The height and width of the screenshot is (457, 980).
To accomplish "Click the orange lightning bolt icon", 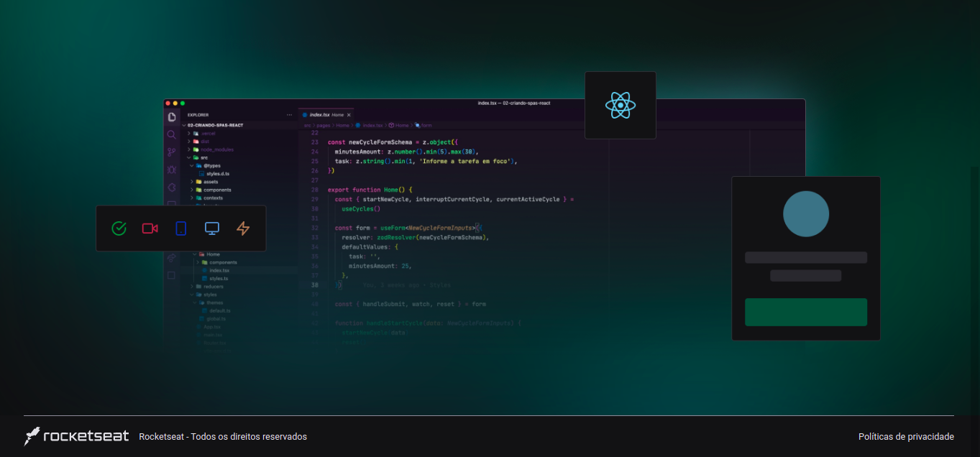I will (243, 228).
